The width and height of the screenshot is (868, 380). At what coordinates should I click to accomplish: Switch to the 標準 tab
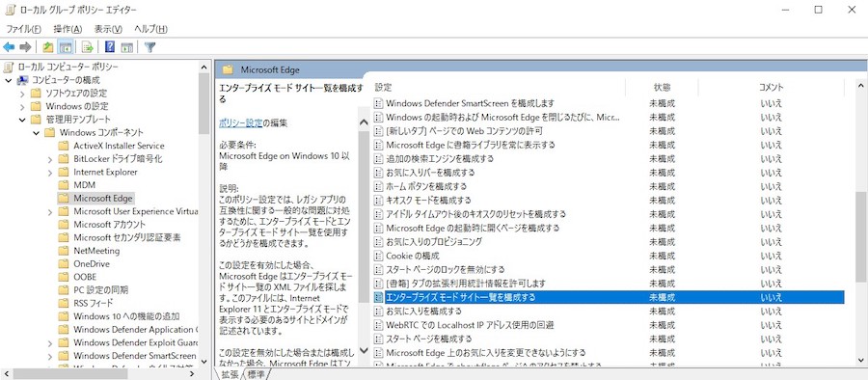257,374
